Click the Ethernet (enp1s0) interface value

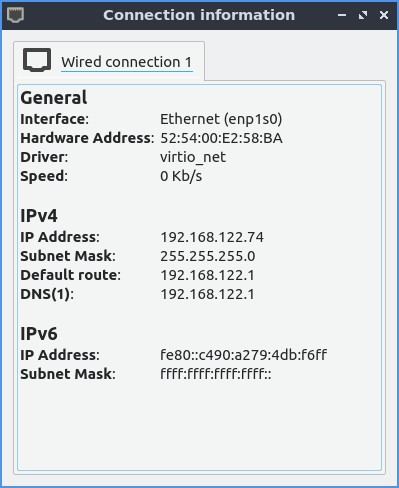click(x=221, y=119)
